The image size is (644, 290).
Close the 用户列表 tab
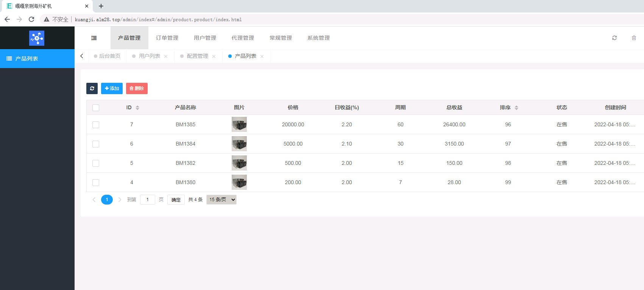[x=166, y=56]
